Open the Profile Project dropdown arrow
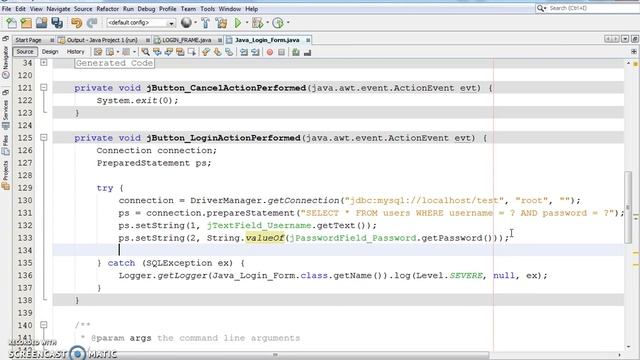This screenshot has width=640, height=360. click(x=288, y=23)
